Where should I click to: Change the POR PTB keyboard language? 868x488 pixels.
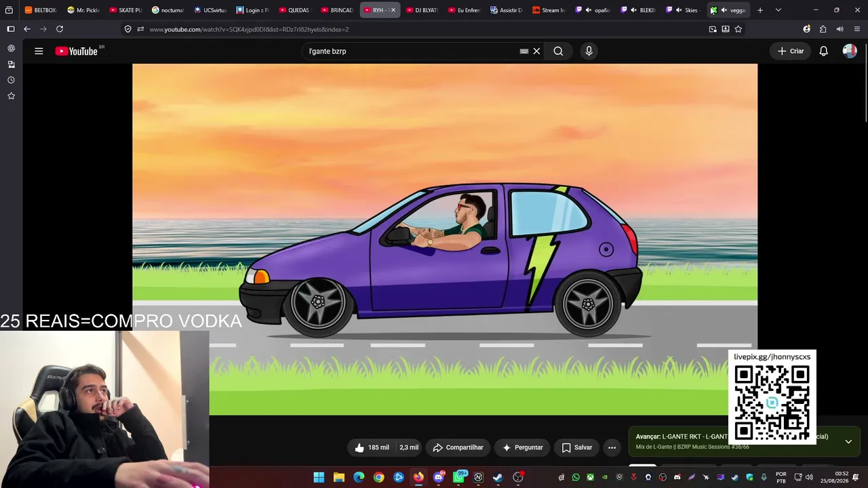tap(781, 477)
